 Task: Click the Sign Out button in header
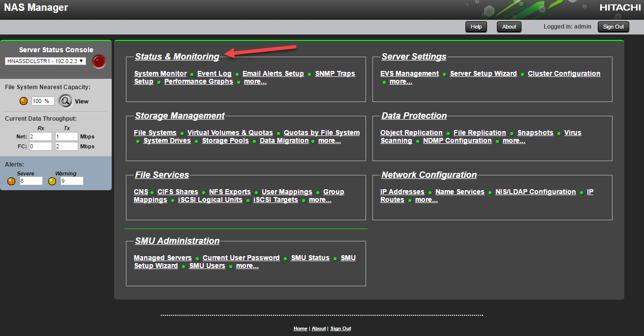pos(613,27)
